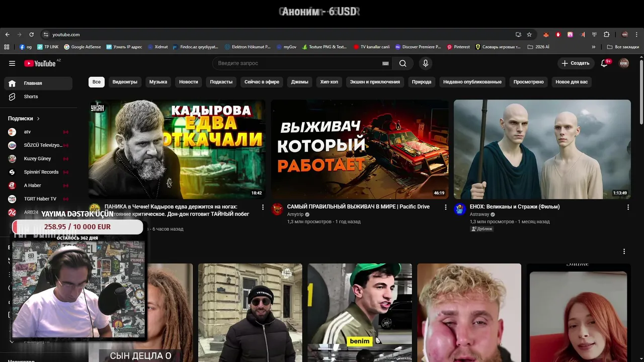This screenshot has height=362, width=644.
Task: Open the Google AdSense bookmark
Action: (82, 47)
